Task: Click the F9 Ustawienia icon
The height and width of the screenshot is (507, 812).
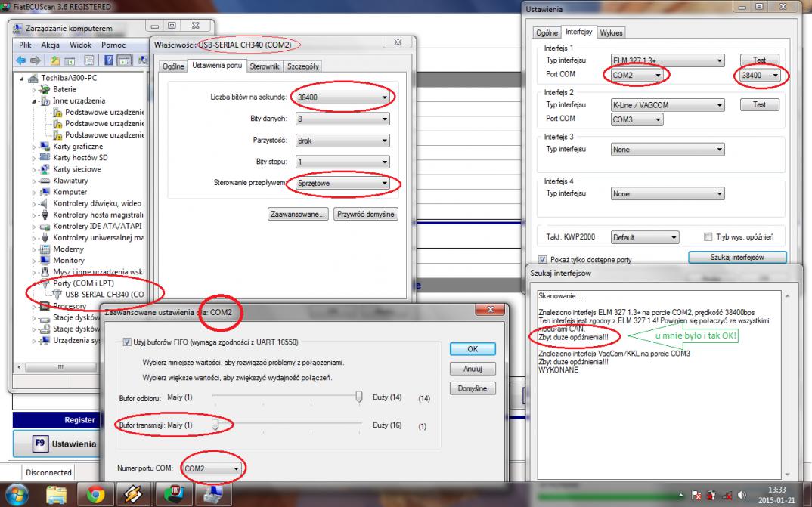Action: click(x=40, y=444)
